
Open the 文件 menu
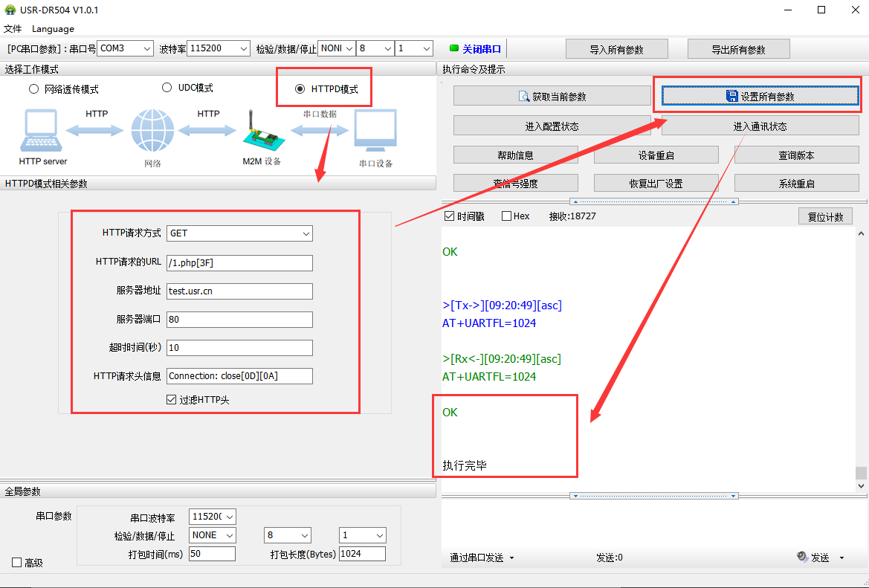point(13,29)
